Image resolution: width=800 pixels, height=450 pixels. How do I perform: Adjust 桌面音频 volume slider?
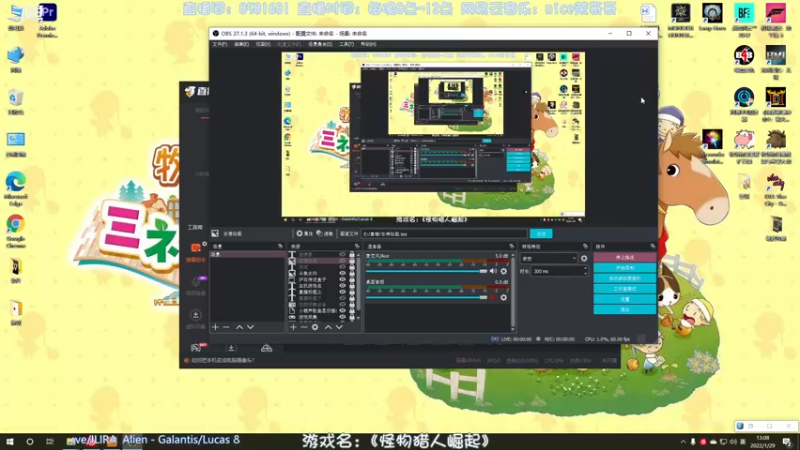click(x=427, y=297)
